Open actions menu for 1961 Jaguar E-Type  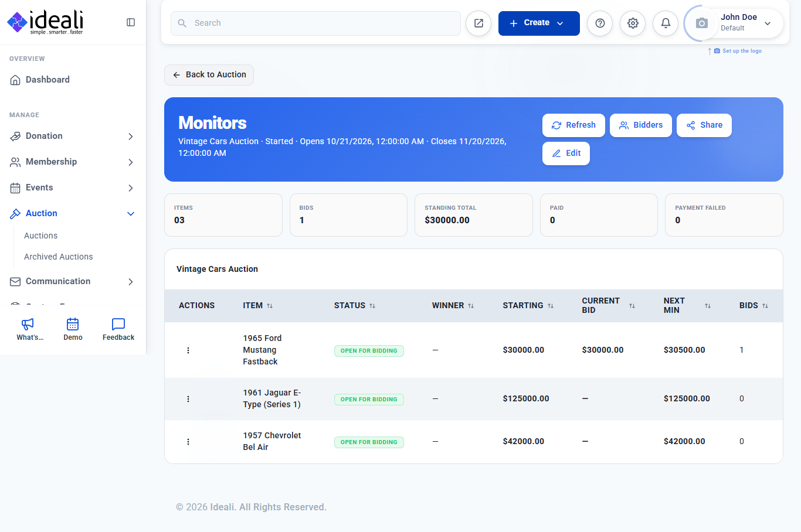click(x=188, y=399)
